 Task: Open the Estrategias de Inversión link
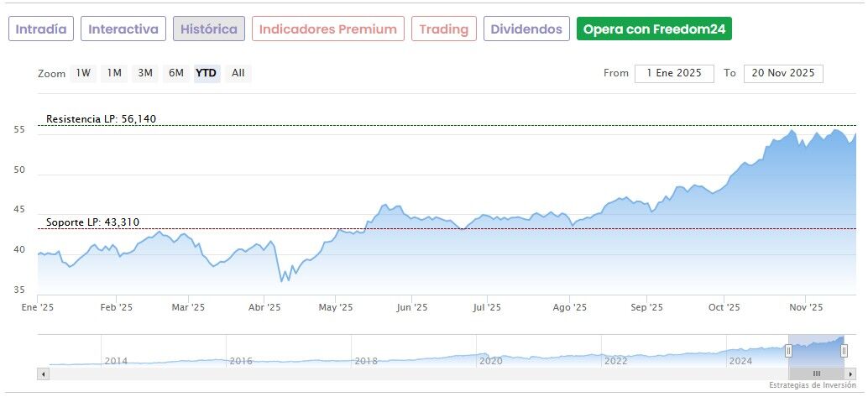[x=812, y=385]
